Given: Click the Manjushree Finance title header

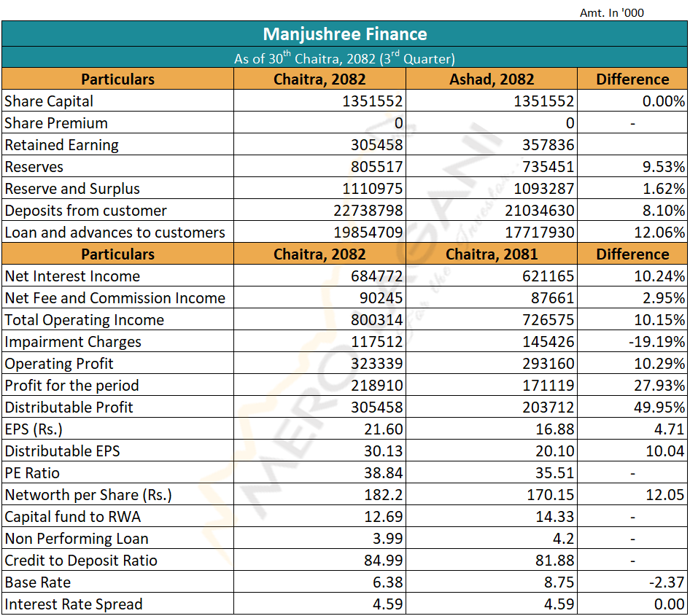Looking at the screenshot, I should click(345, 34).
